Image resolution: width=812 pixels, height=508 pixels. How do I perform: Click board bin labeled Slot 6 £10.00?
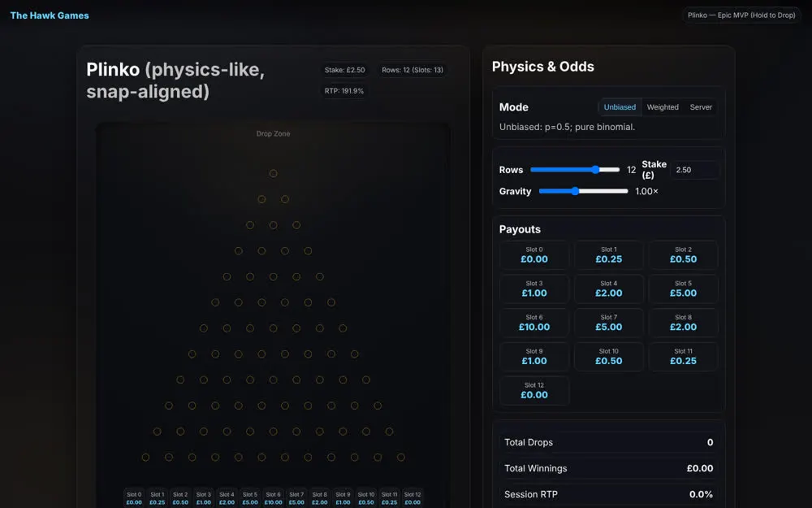tap(273, 498)
